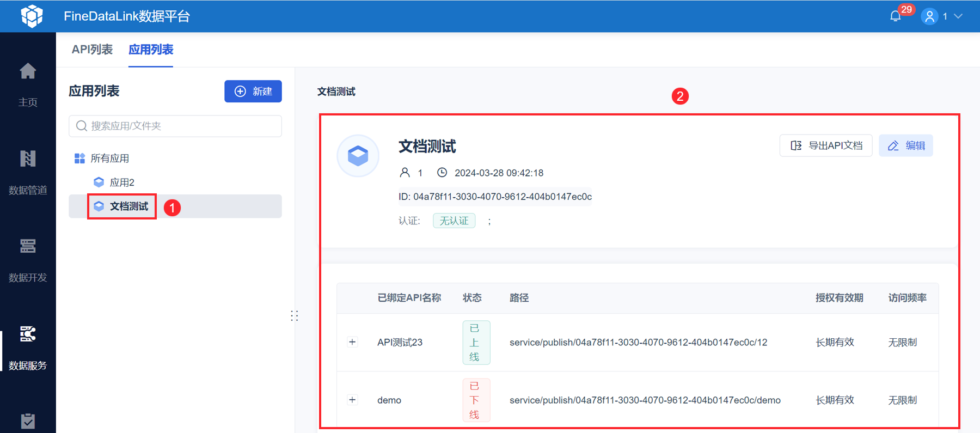This screenshot has width=980, height=433.
Task: Click the 文档测试 application heading
Action: pyautogui.click(x=427, y=146)
